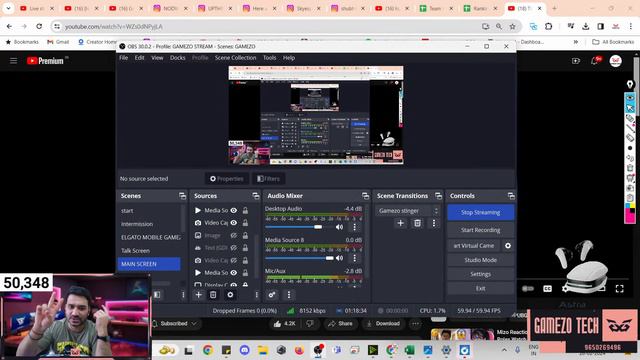Delete transition with Scene Transitions trash icon
Viewport: 640px width, 360px height.
(417, 223)
